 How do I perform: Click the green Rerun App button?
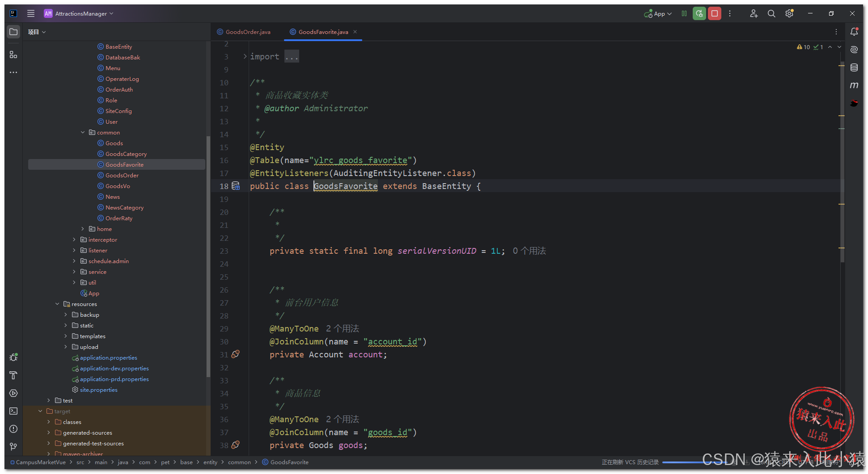[699, 13]
